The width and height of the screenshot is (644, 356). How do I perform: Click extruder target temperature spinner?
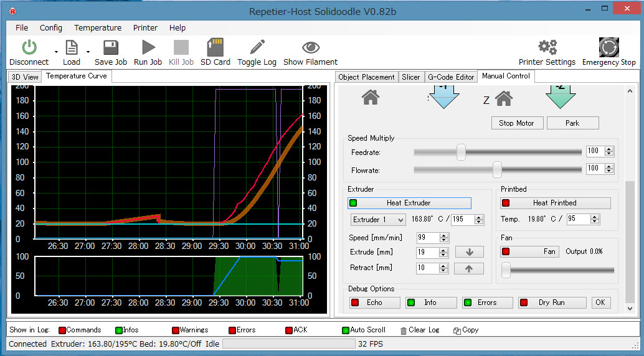tap(479, 220)
